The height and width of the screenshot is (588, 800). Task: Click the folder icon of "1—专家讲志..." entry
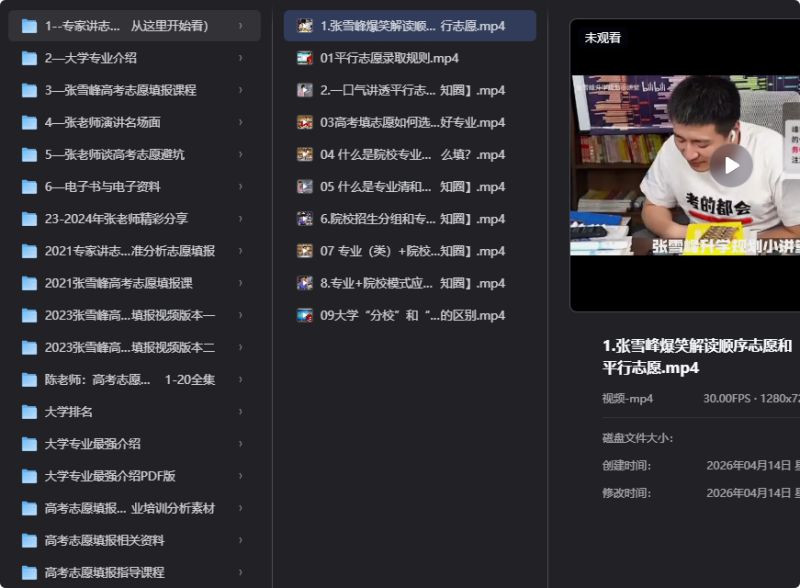tap(28, 27)
